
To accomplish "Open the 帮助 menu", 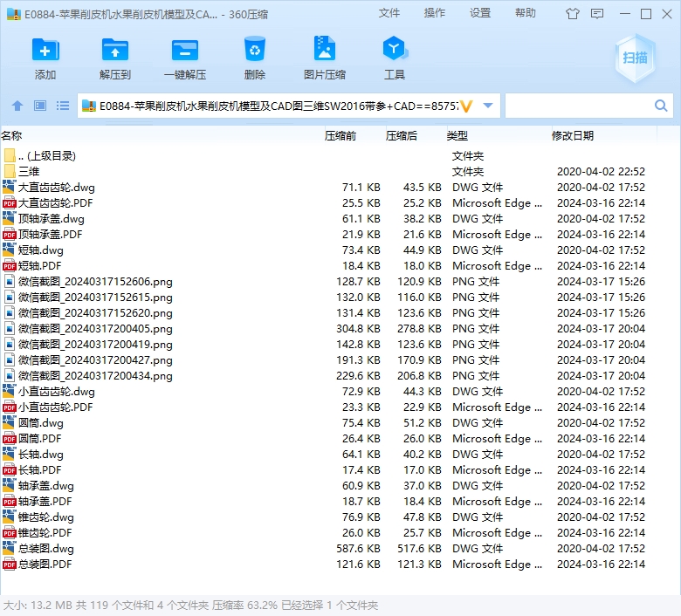I will (526, 13).
